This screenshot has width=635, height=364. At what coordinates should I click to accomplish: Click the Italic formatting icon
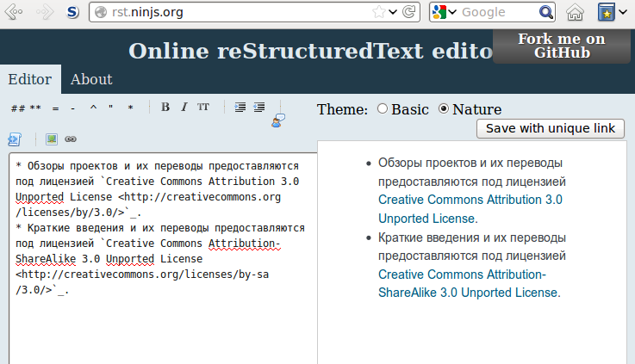(184, 108)
